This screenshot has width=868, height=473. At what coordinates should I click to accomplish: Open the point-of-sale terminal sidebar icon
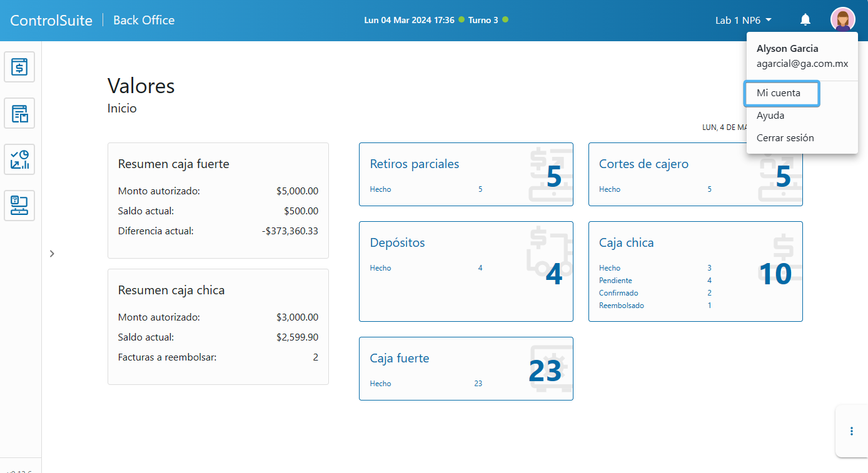tap(19, 206)
